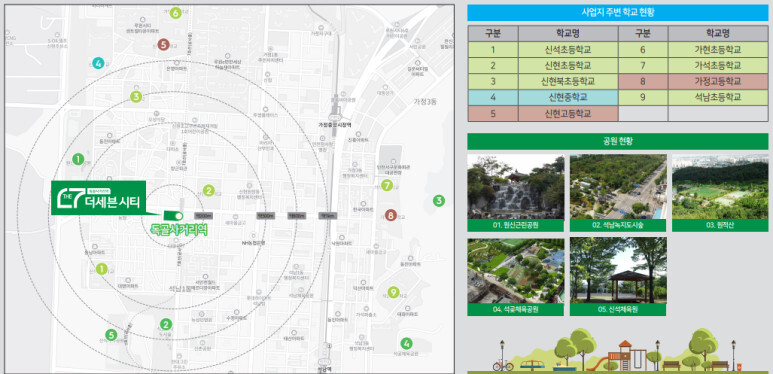This screenshot has height=374, width=773.
Task: Click dark-green park marker 4 on the map
Action: click(406, 343)
